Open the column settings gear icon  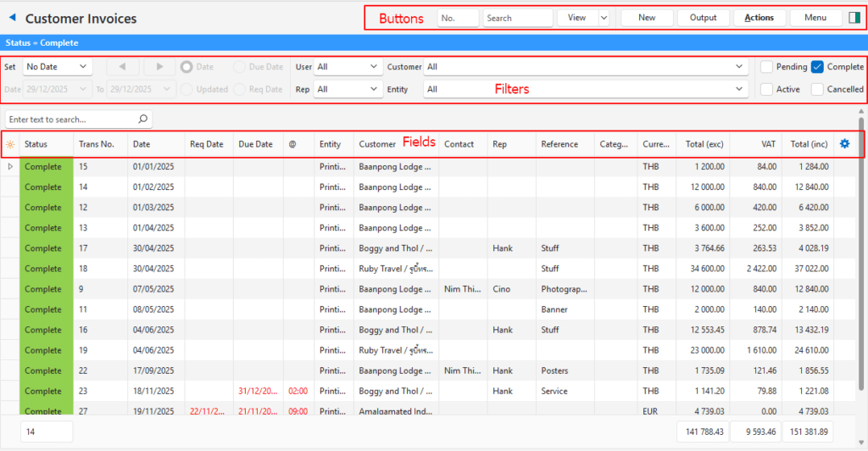pos(844,144)
